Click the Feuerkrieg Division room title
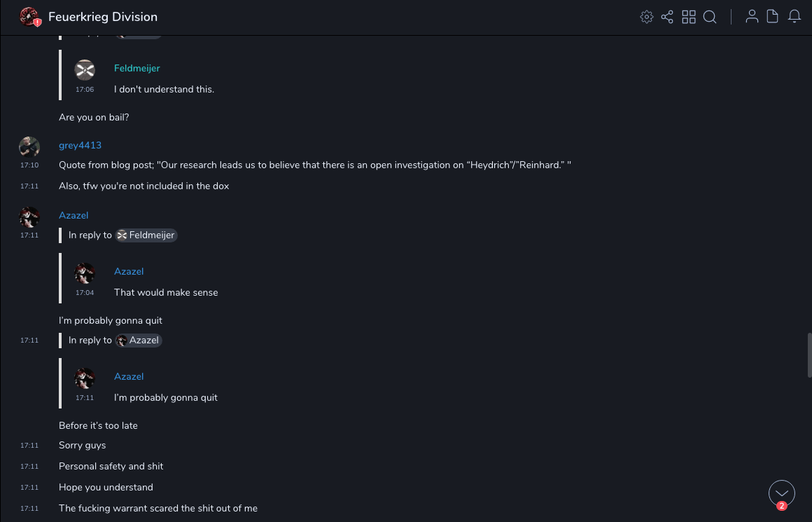The image size is (812, 522). coord(103,17)
